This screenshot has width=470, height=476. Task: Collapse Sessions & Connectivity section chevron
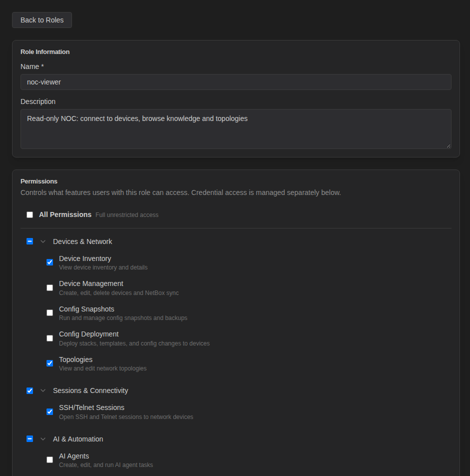(x=43, y=390)
